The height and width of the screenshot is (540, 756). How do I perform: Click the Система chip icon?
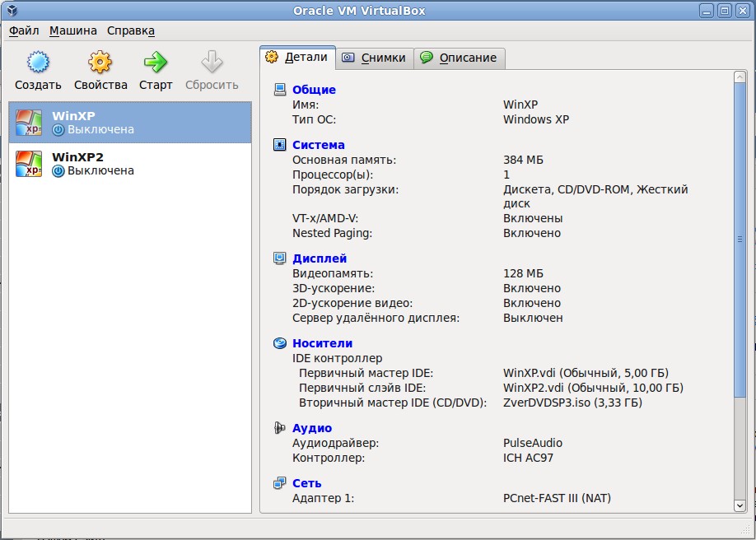click(x=280, y=145)
